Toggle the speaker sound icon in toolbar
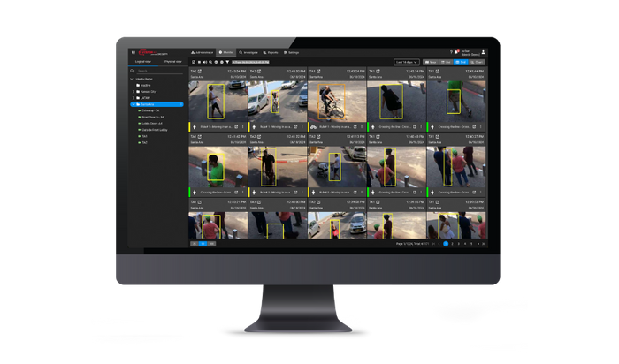 206,62
